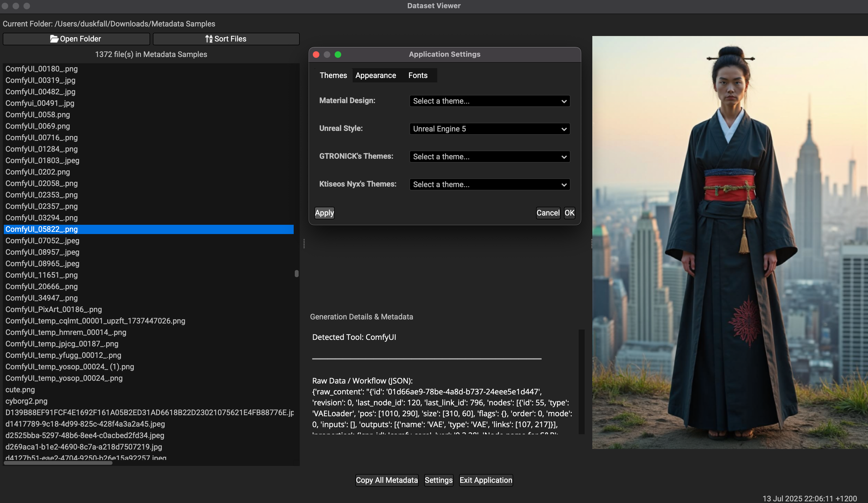Confirm the settings with OK
This screenshot has height=503, width=868.
click(x=569, y=213)
